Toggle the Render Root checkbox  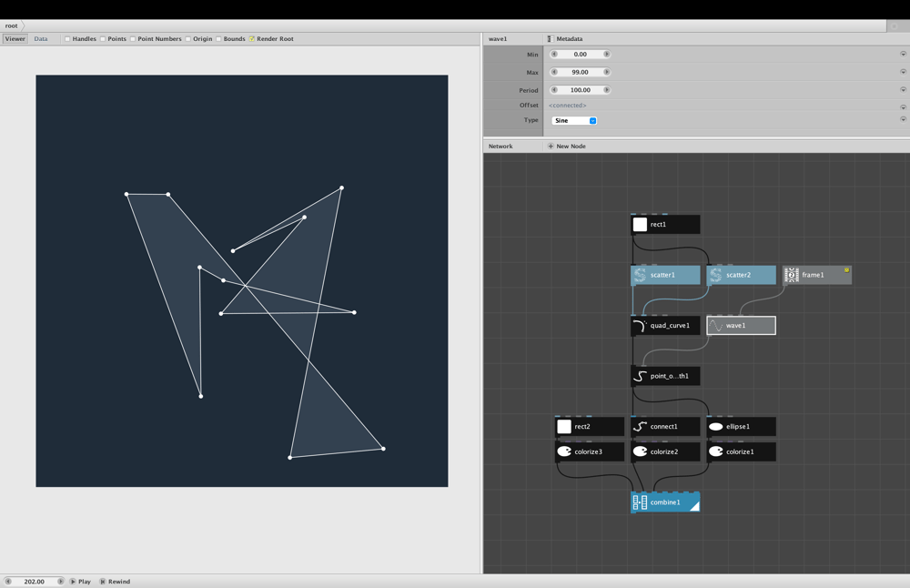point(252,39)
